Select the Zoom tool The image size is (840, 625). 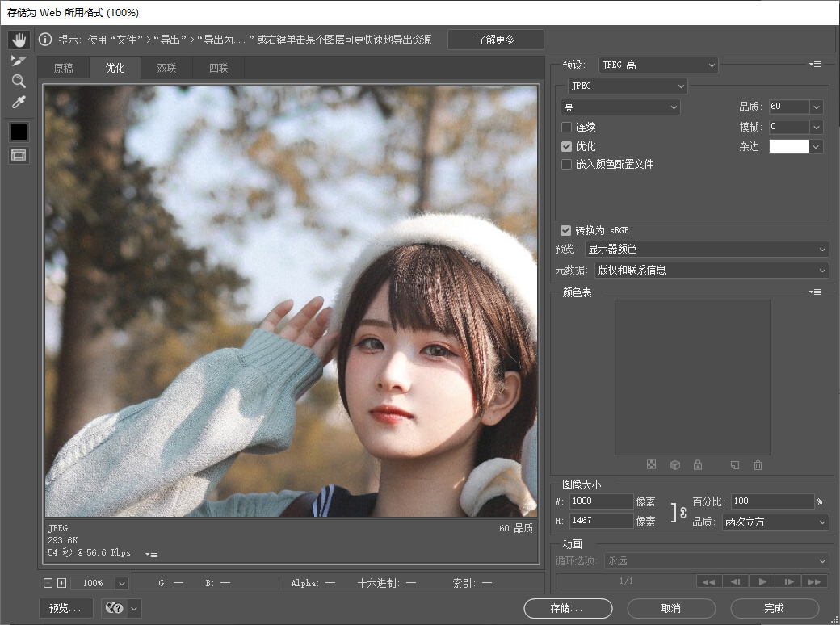pos(19,82)
